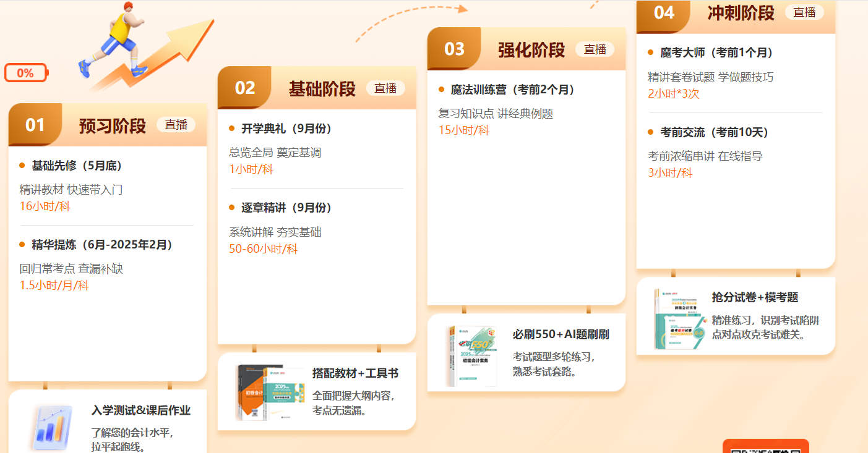
Task: Click the 直播 tag next to 冲刺阶段
Action: [x=804, y=12]
